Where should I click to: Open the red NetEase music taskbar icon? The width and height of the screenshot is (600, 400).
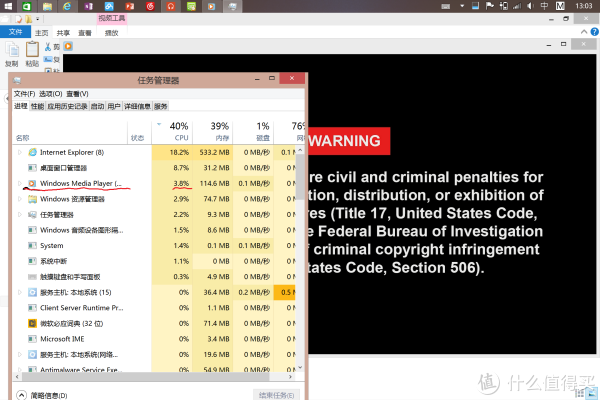[150, 6]
